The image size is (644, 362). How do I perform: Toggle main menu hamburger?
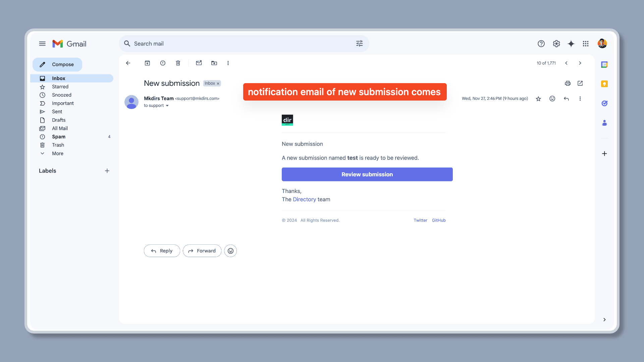(42, 44)
